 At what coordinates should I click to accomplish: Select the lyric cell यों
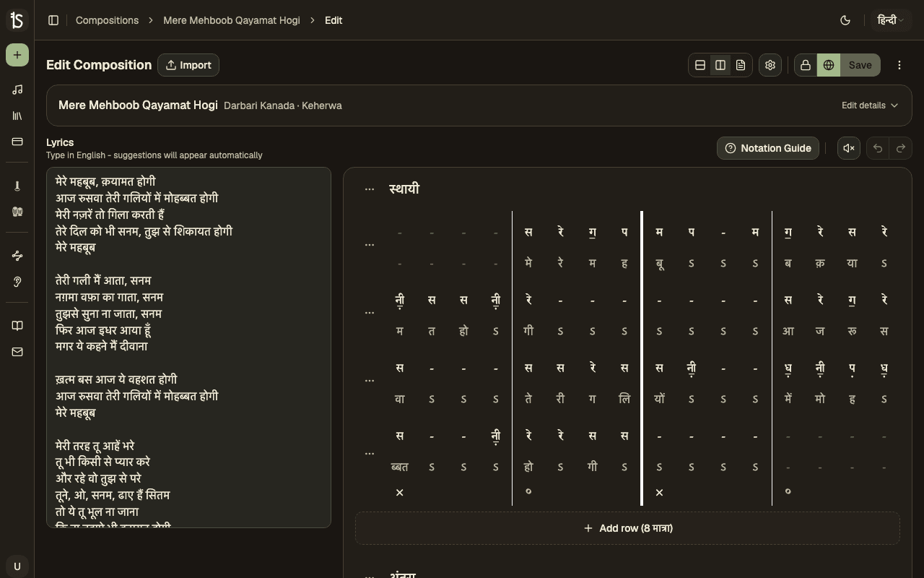pos(659,400)
